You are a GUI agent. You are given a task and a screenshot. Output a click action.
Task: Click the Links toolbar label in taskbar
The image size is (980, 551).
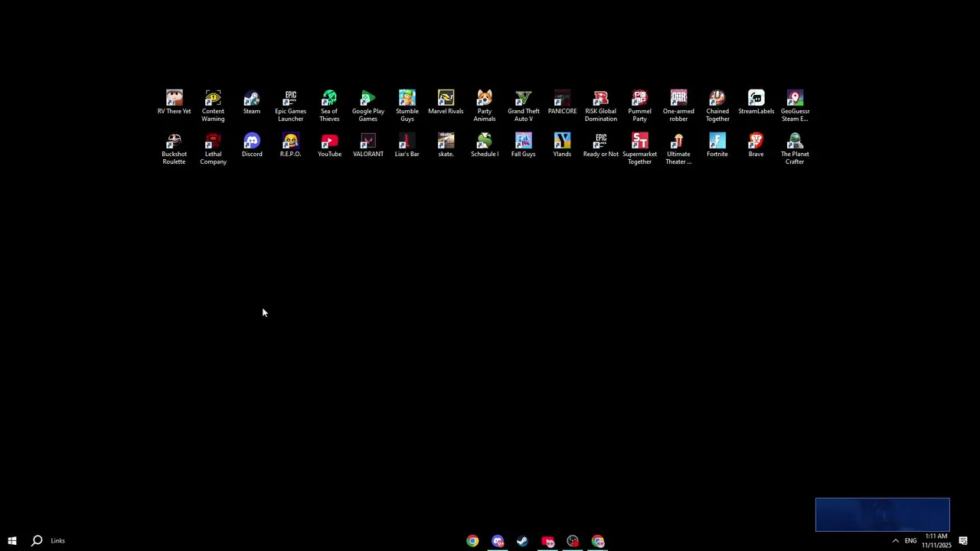tap(58, 540)
